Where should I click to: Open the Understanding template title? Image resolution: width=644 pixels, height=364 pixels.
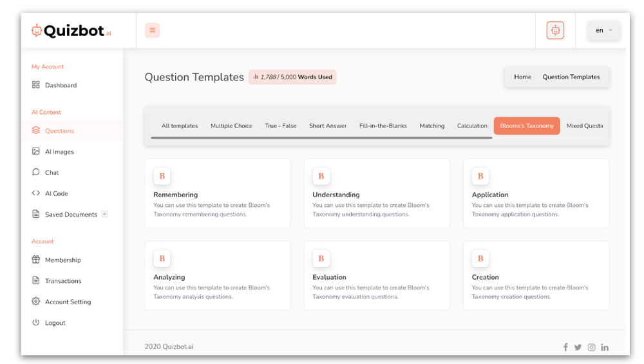click(336, 195)
